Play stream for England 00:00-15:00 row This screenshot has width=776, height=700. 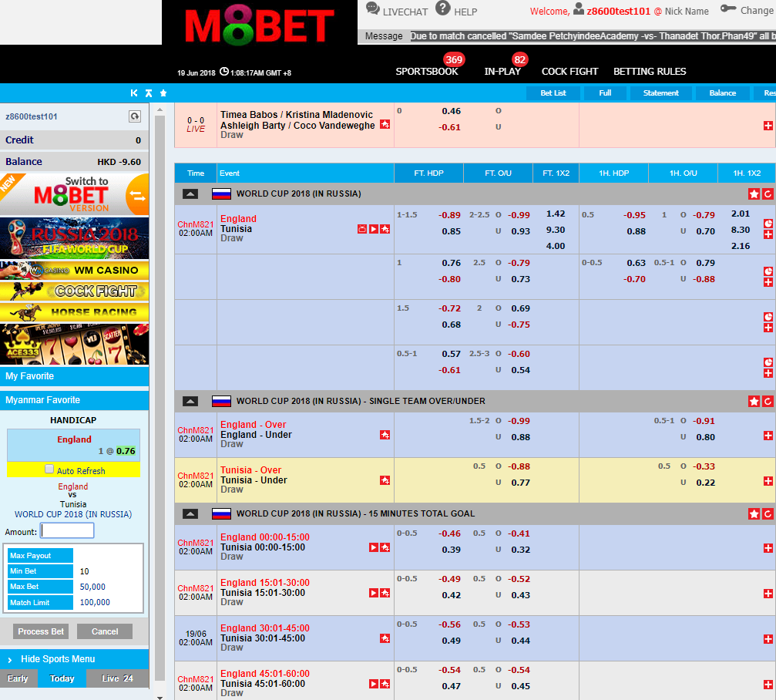pyautogui.click(x=374, y=547)
